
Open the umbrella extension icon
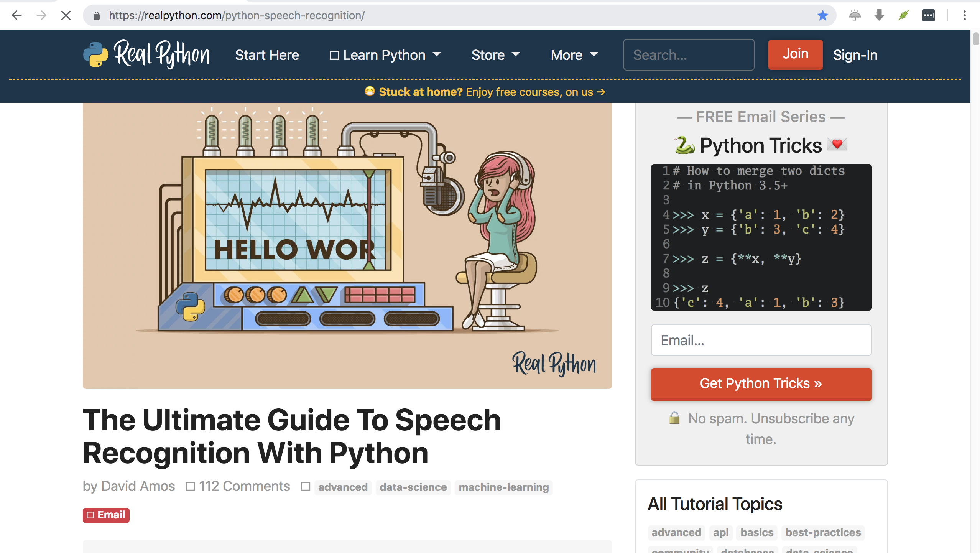point(855,15)
